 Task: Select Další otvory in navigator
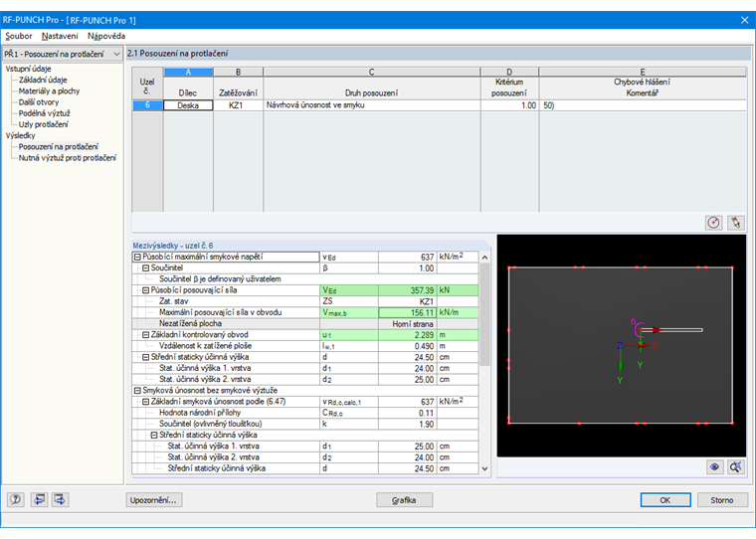click(x=39, y=102)
